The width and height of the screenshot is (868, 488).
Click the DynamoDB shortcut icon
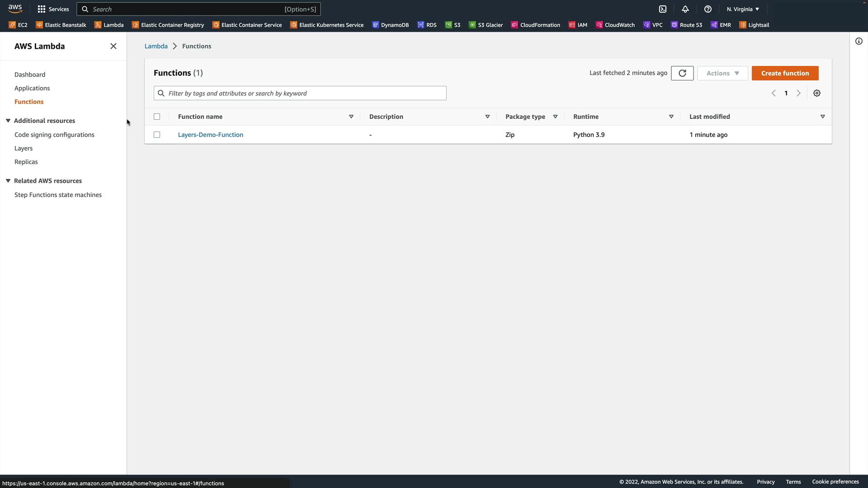[x=375, y=25]
